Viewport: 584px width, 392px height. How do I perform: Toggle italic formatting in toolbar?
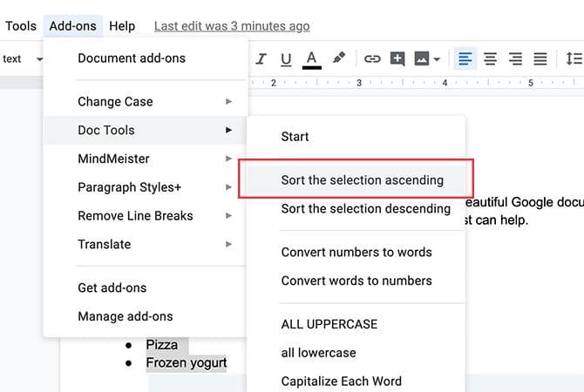click(261, 59)
